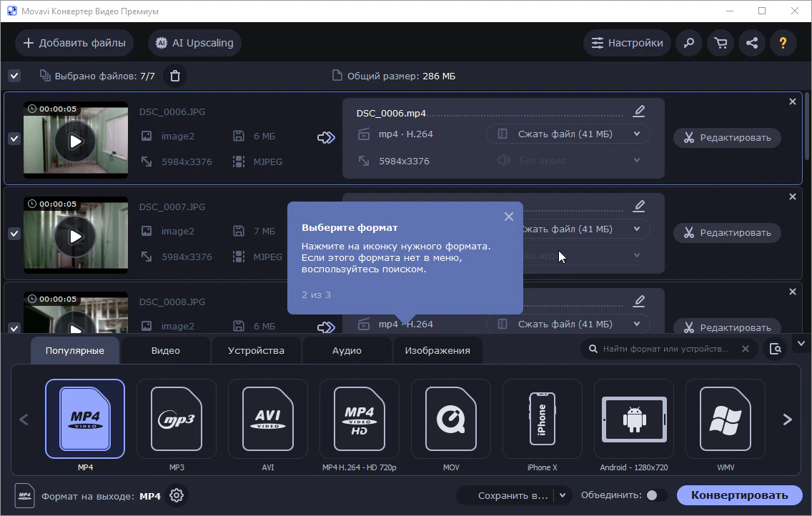Toggle the Объединить merge switch
This screenshot has width=812, height=516.
coord(656,495)
